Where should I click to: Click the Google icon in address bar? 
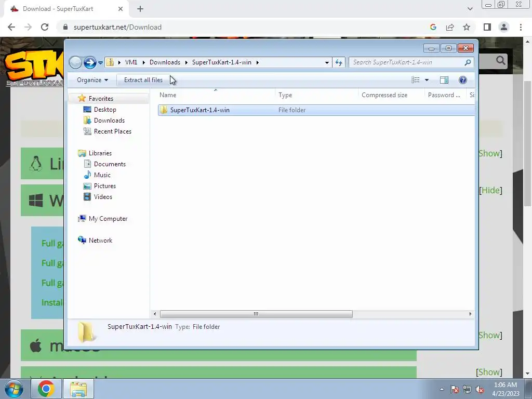coord(433,27)
